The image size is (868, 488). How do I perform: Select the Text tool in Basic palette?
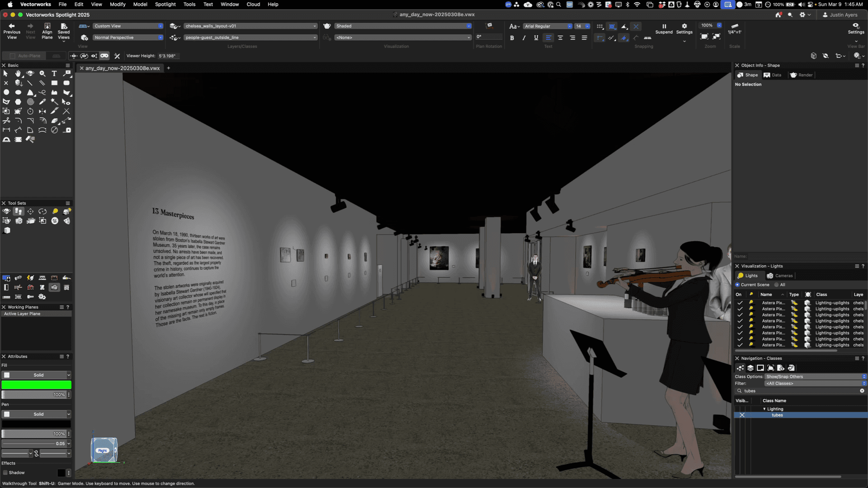54,74
